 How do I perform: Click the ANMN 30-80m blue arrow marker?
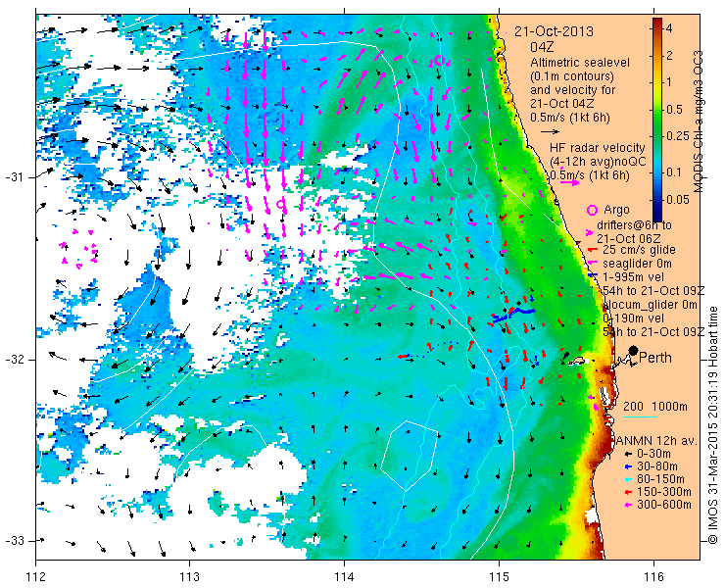click(x=628, y=466)
